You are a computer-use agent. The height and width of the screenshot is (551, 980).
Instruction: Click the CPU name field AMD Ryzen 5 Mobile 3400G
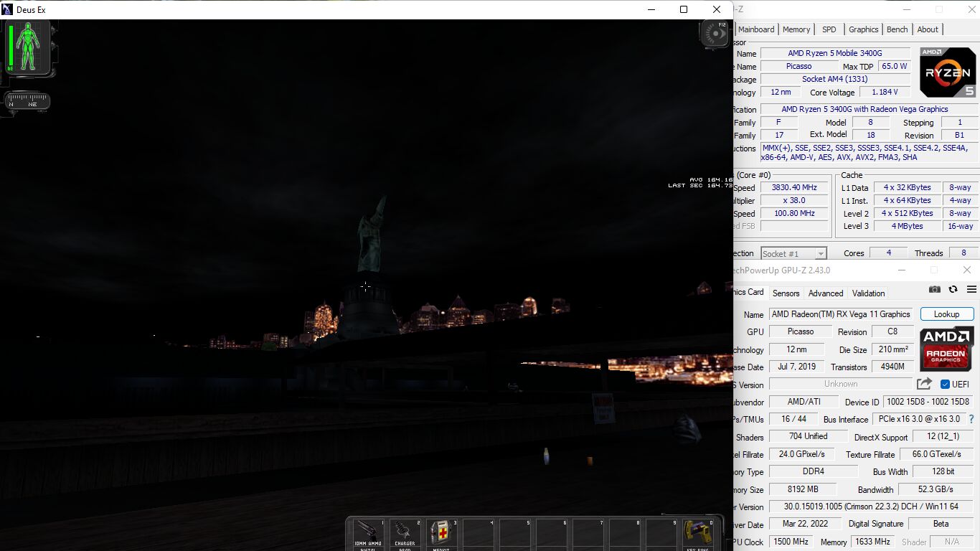pos(835,53)
